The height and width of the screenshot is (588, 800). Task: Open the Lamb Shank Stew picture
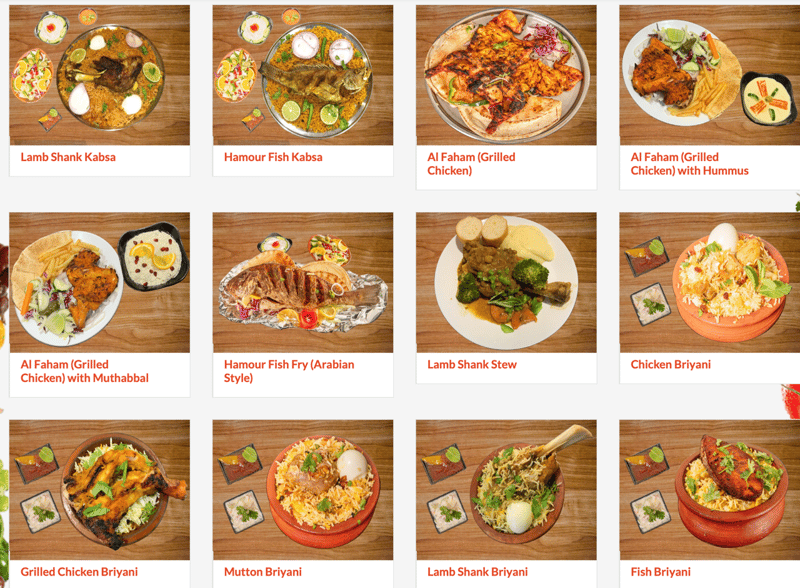tap(506, 283)
